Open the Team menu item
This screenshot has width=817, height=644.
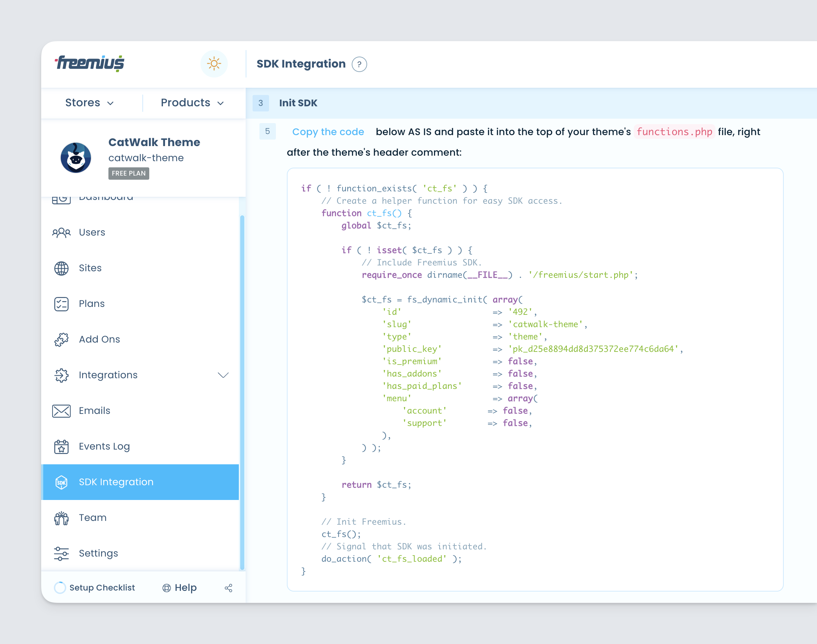click(140, 518)
